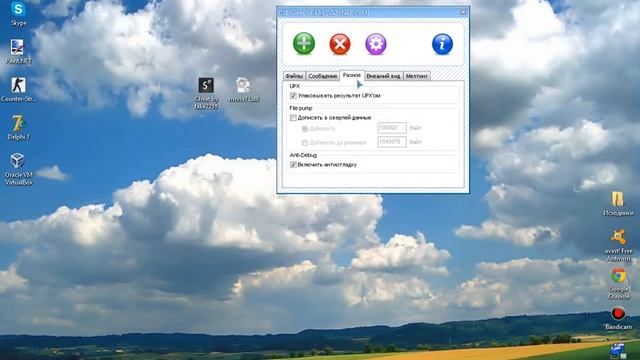
Task: Select the Bandicam desktop icon
Action: coord(618,318)
